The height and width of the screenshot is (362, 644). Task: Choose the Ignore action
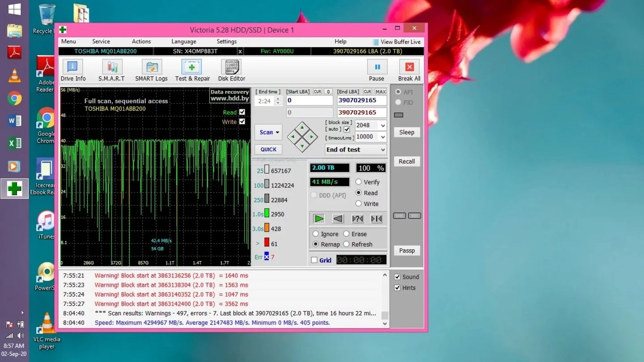(x=316, y=234)
